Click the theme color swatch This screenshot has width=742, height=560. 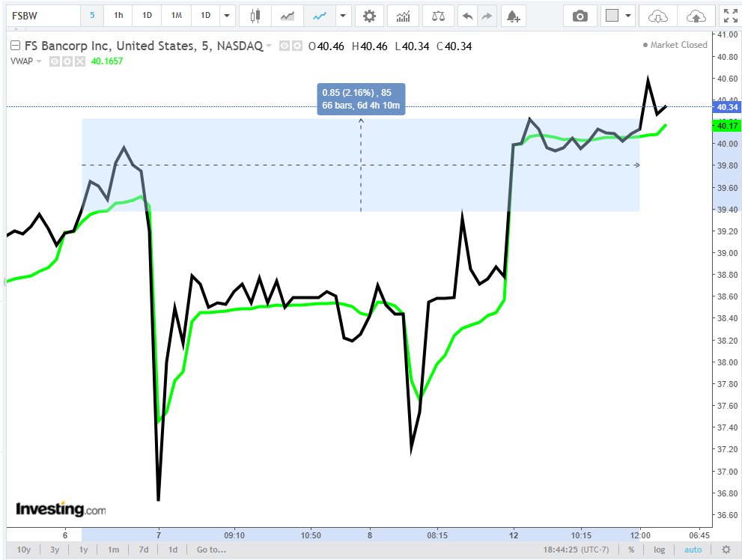click(612, 15)
